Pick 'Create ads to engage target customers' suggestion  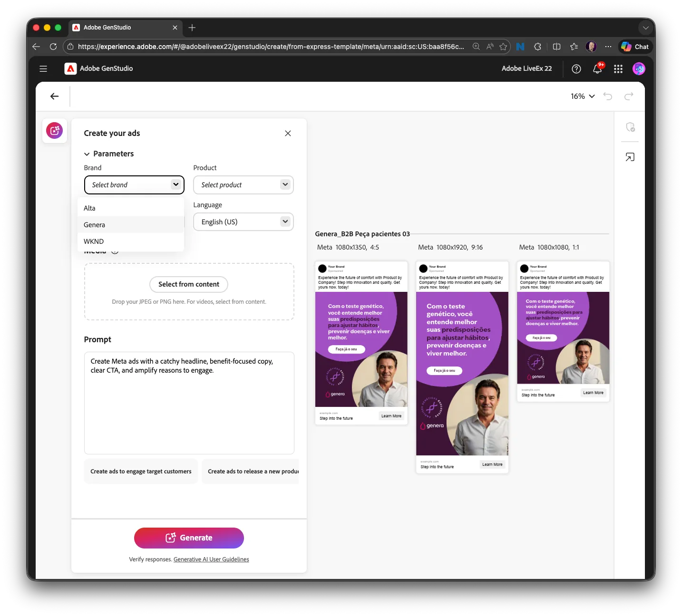[x=141, y=472]
